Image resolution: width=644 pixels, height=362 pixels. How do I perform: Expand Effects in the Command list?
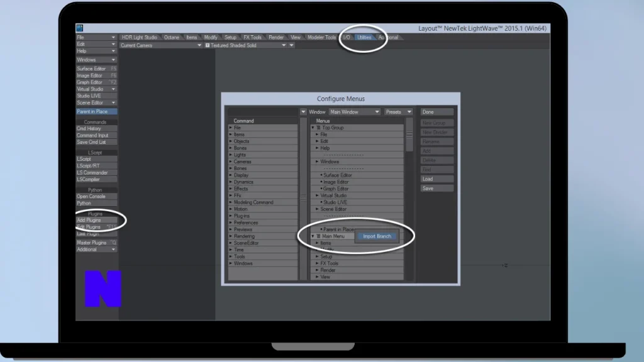click(231, 189)
